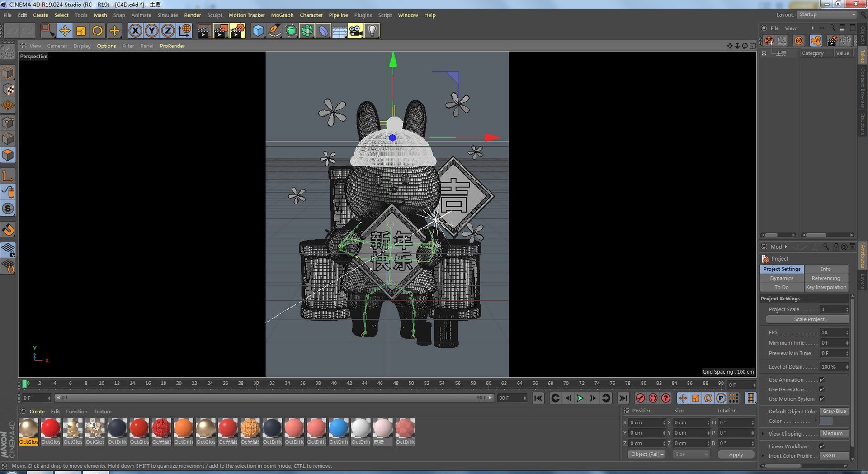The width and height of the screenshot is (868, 474).
Task: Click Make Editable icon in left palette
Action: (x=8, y=53)
